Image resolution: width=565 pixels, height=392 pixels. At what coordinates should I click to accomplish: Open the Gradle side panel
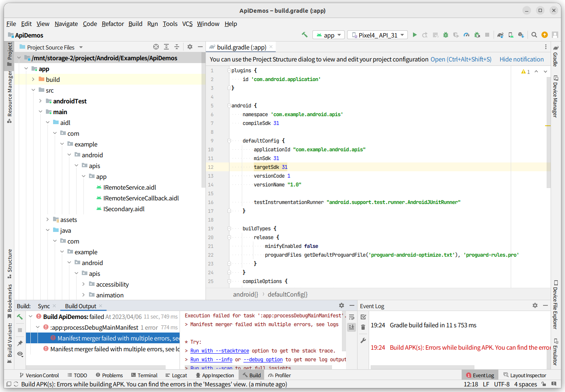(x=555, y=56)
